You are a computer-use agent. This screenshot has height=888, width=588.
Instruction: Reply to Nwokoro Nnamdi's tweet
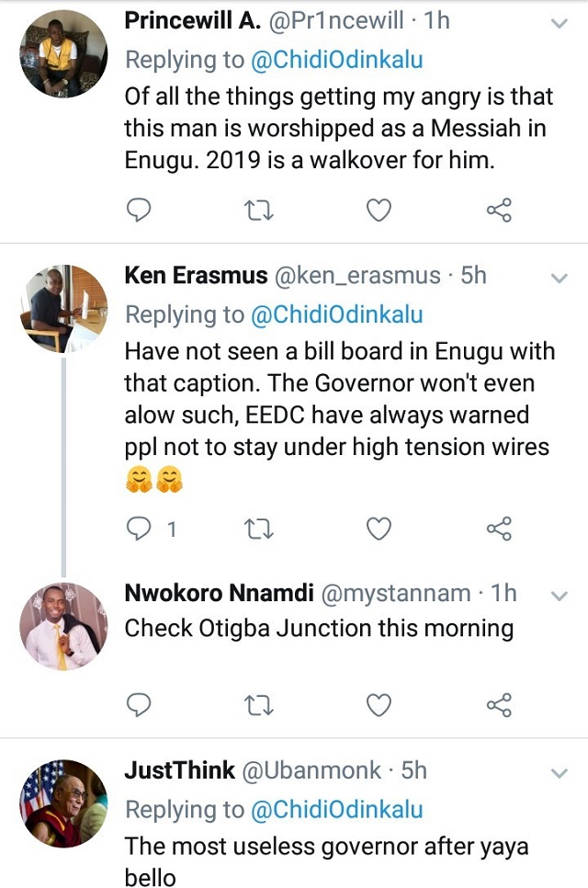[138, 702]
